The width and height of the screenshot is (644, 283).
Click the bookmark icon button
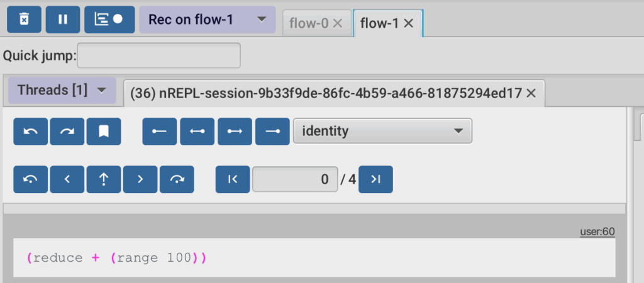[104, 131]
